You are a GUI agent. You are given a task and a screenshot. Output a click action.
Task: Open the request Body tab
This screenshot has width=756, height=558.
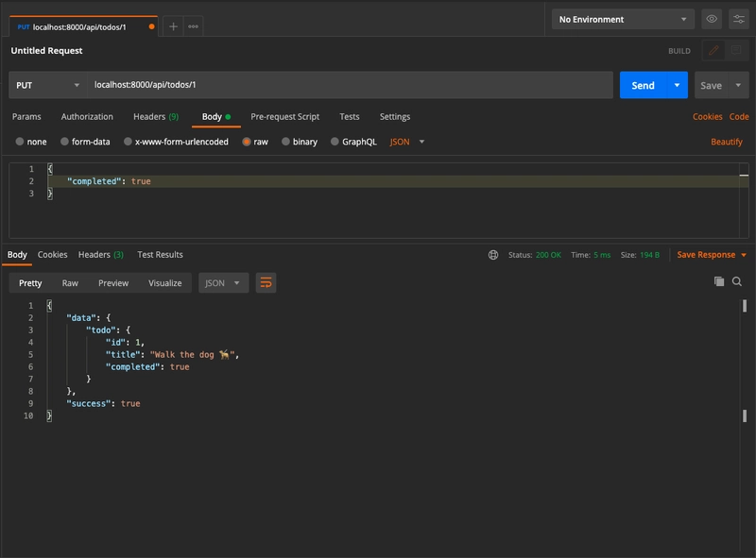[x=216, y=117]
